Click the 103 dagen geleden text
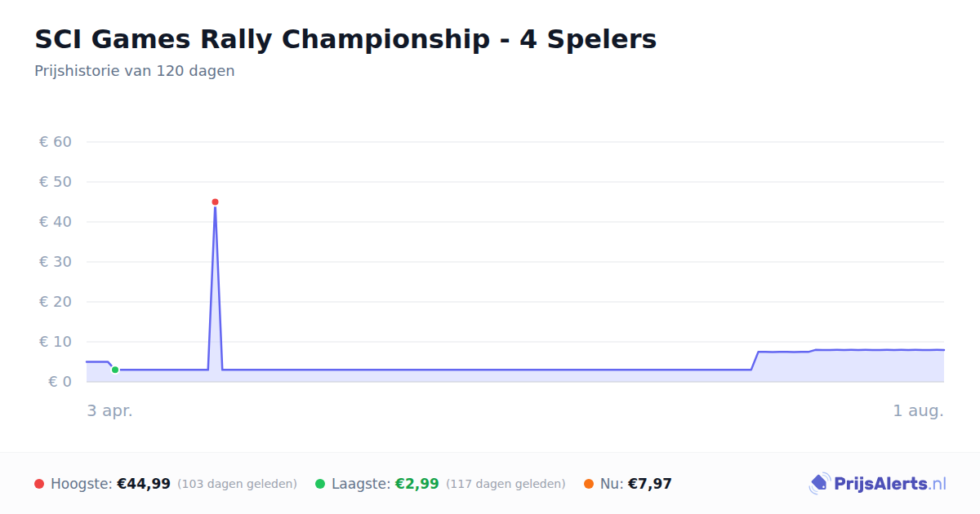Viewport: 980px width, 514px height. (x=237, y=484)
